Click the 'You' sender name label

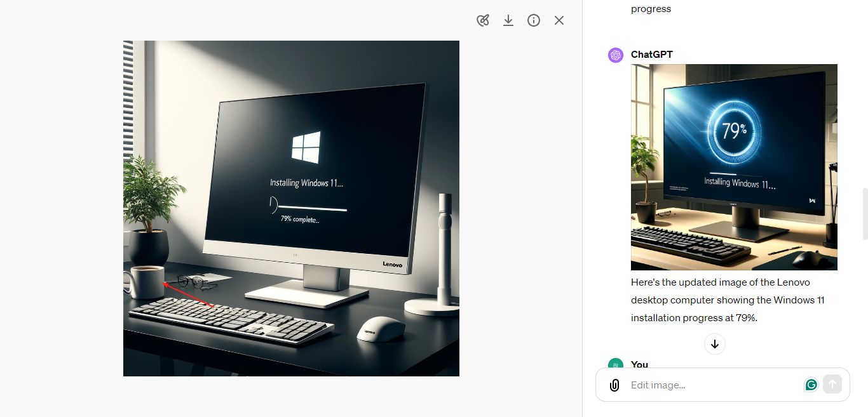click(x=640, y=364)
